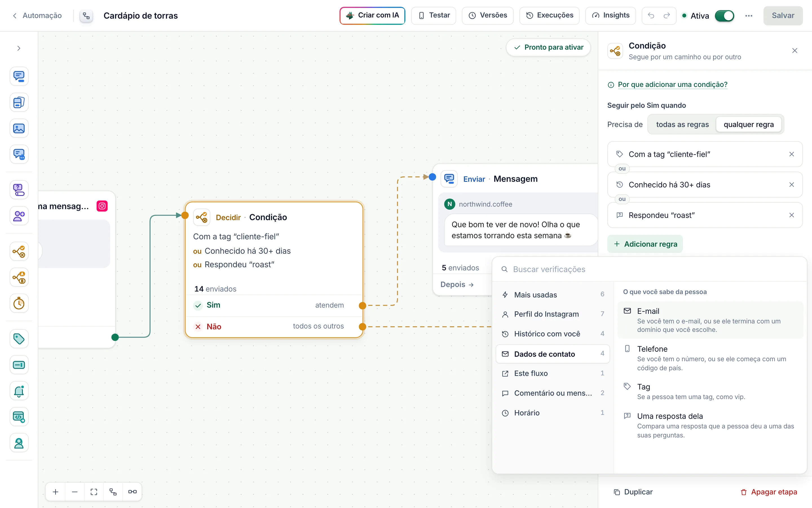This screenshot has height=508, width=812.
Task: Select the ask question step icon
Action: (19, 190)
